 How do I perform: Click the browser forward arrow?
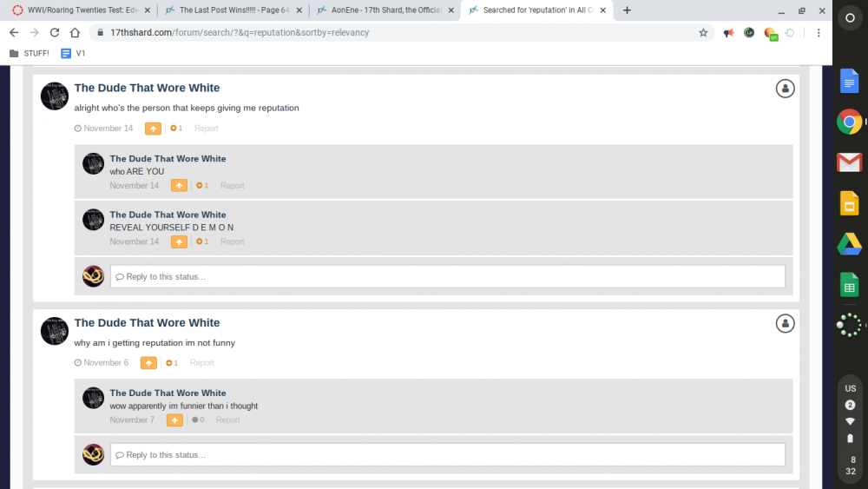pyautogui.click(x=35, y=33)
